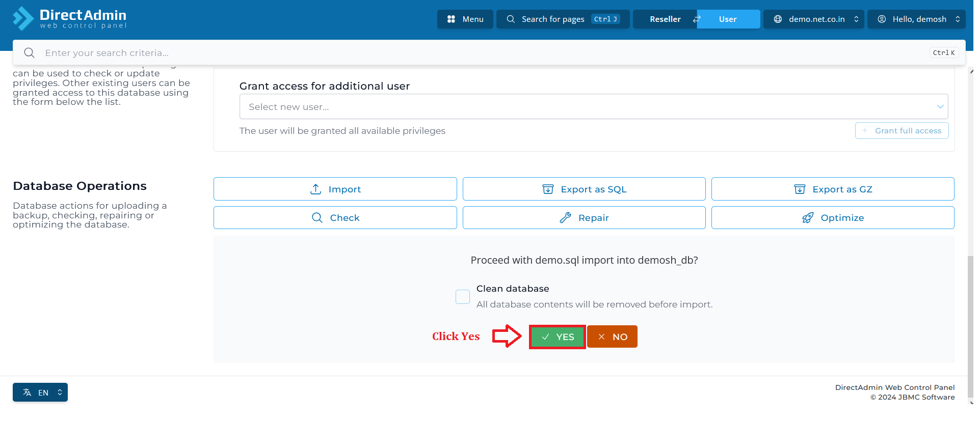Click the wrench icon on Repair
980x422 pixels.
[x=565, y=217]
